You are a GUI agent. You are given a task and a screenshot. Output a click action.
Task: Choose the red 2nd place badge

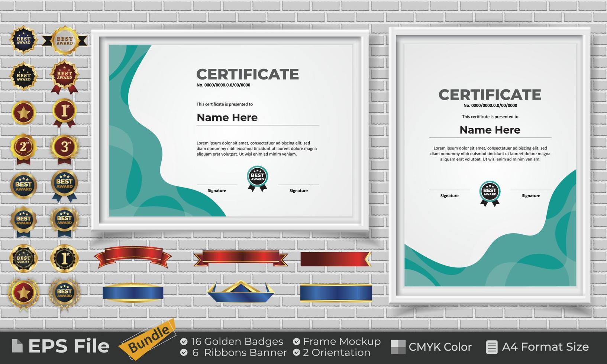(23, 149)
